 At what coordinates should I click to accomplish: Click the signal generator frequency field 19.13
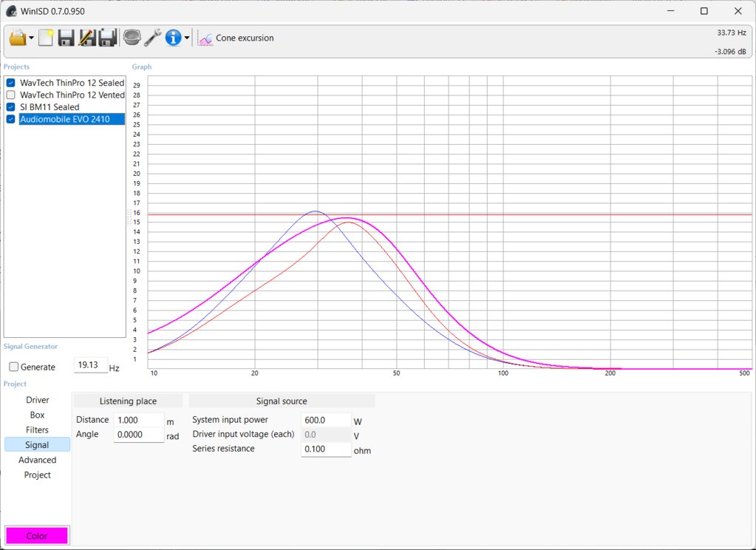click(x=91, y=365)
